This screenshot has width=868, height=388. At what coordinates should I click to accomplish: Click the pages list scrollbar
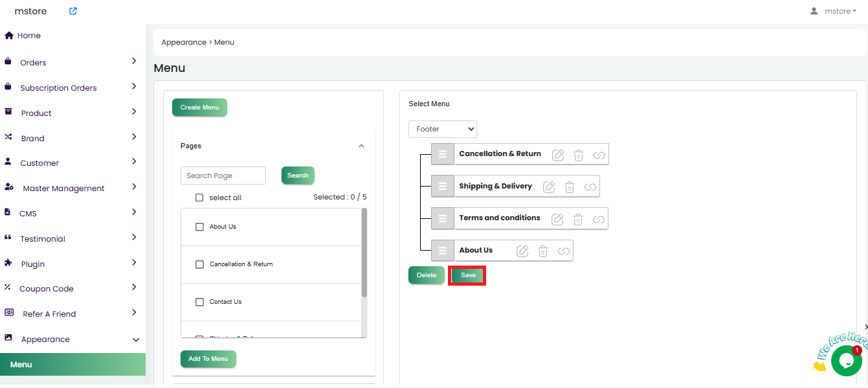coord(364,253)
